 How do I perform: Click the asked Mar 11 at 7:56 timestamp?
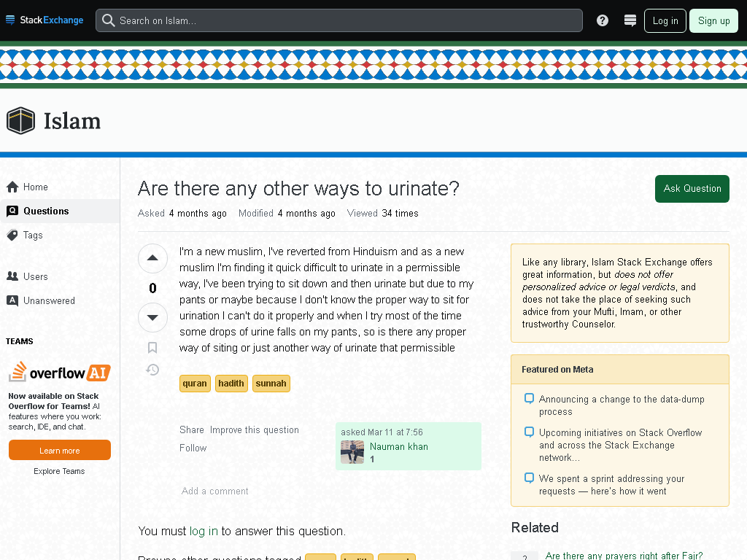[x=382, y=432]
